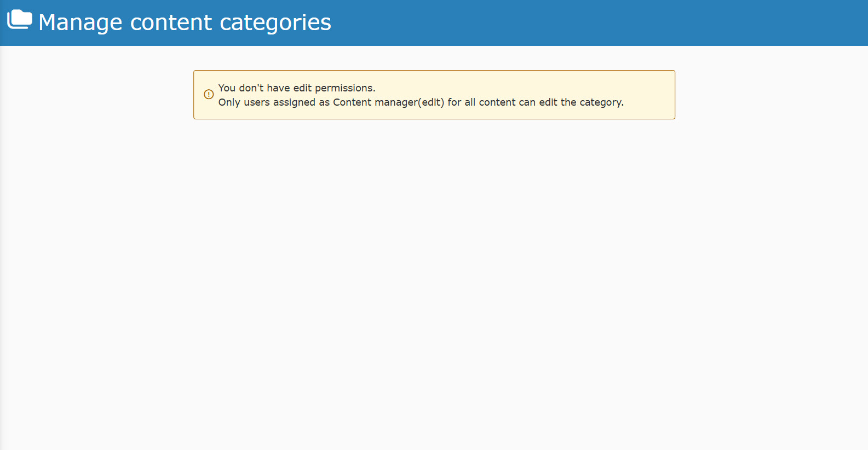Click the "Manage content categories" page title
Image resolution: width=868 pixels, height=450 pixels.
click(185, 22)
